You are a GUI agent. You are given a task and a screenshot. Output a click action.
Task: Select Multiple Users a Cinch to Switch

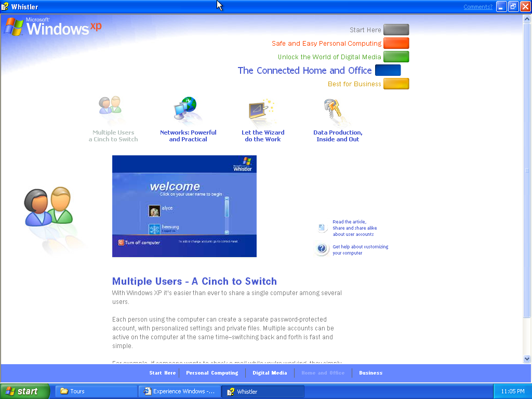pyautogui.click(x=113, y=136)
